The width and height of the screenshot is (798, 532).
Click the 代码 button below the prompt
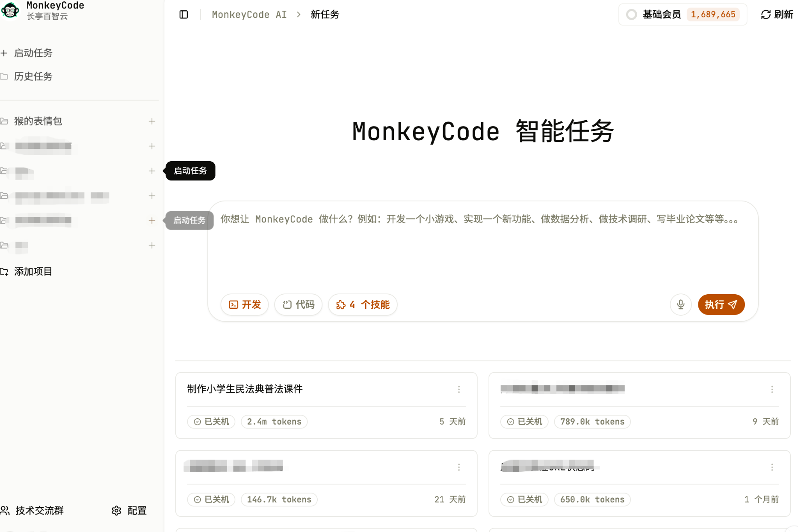click(x=299, y=304)
